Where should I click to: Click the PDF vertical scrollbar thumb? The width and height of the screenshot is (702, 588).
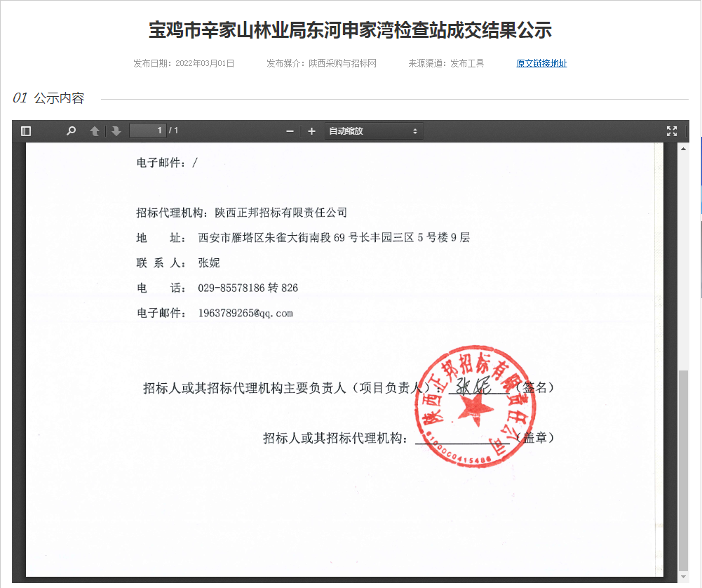pyautogui.click(x=683, y=470)
